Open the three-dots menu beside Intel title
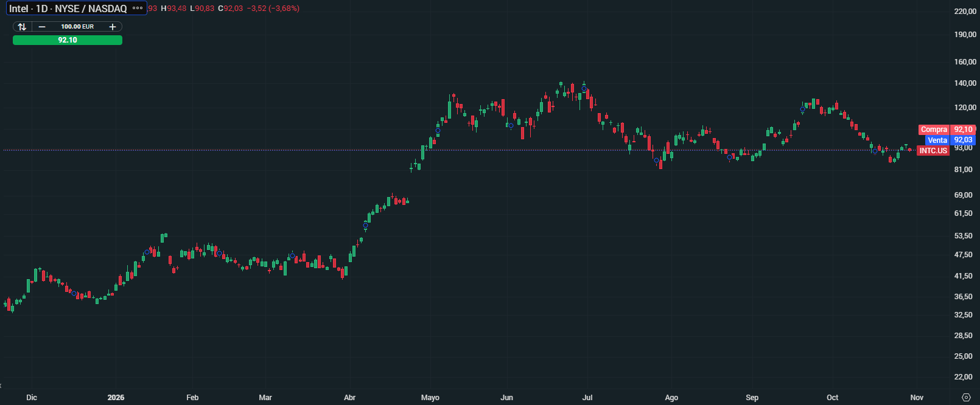The image size is (980, 405). tap(138, 9)
